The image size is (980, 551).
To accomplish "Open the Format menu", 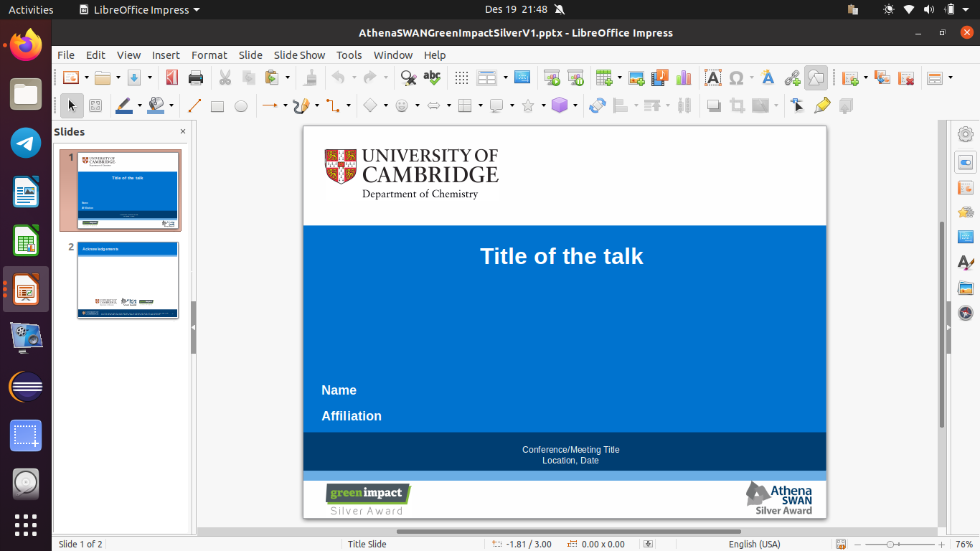I will [x=209, y=55].
